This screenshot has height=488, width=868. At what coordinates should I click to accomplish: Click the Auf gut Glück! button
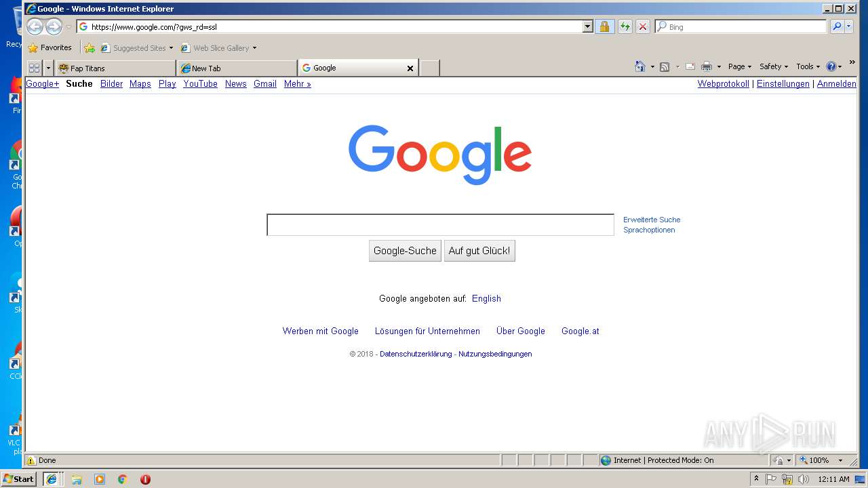tap(479, 251)
